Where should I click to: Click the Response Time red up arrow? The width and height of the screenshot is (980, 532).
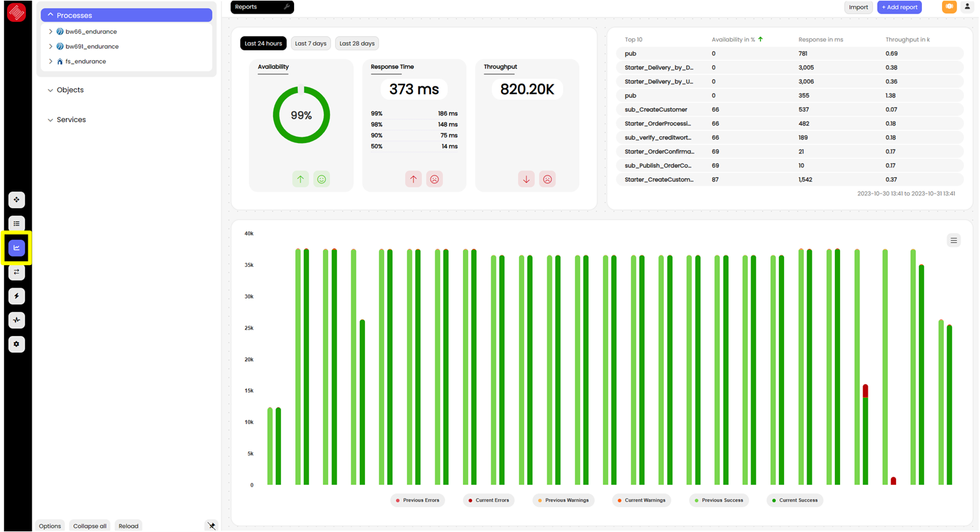[x=413, y=179]
